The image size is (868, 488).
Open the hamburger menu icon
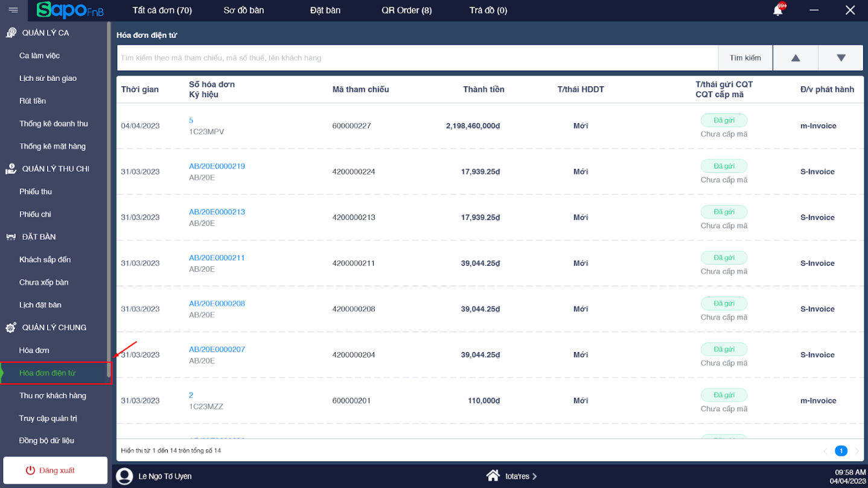(x=13, y=10)
